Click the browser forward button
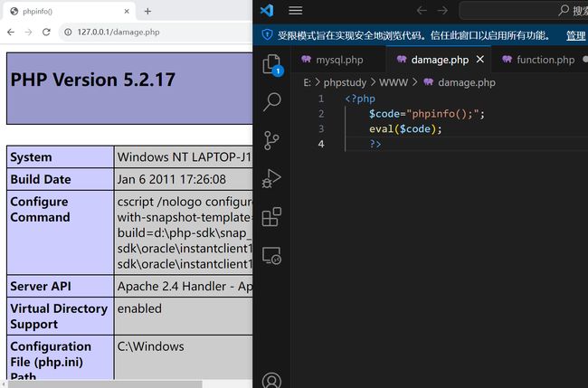The width and height of the screenshot is (588, 388). coord(29,33)
